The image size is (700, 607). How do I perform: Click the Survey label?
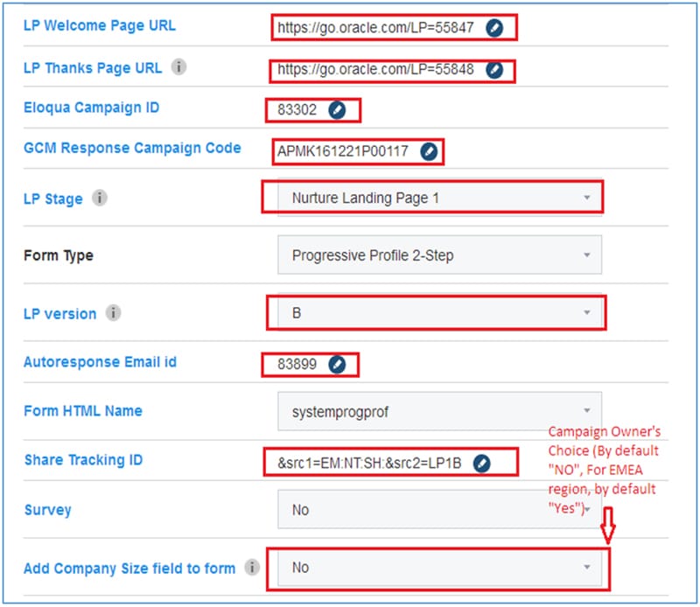tap(48, 510)
